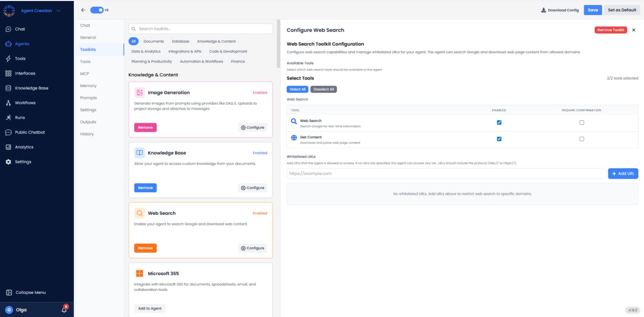Open the notification bell near Olga
This screenshot has width=644, height=317.
[x=63, y=310]
